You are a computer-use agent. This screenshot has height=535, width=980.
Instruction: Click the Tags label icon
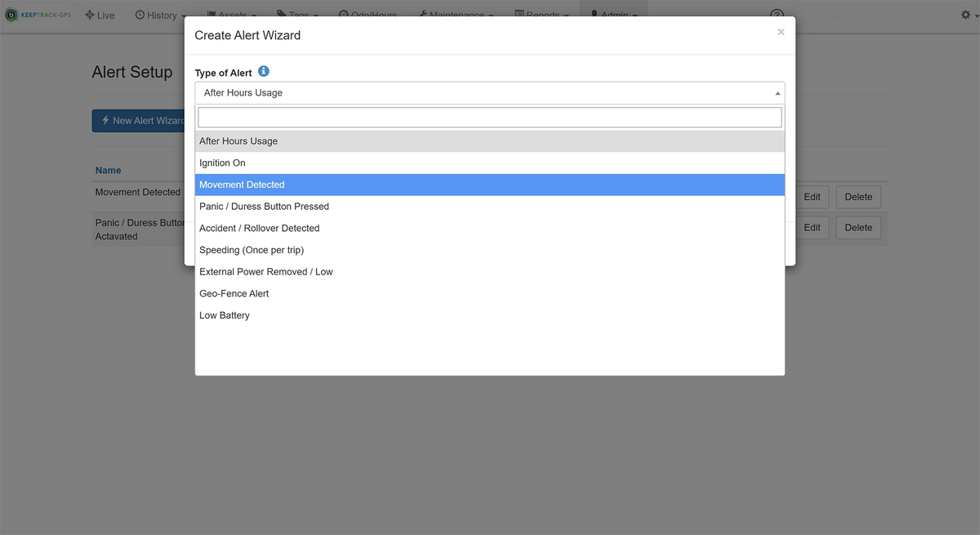click(x=282, y=14)
